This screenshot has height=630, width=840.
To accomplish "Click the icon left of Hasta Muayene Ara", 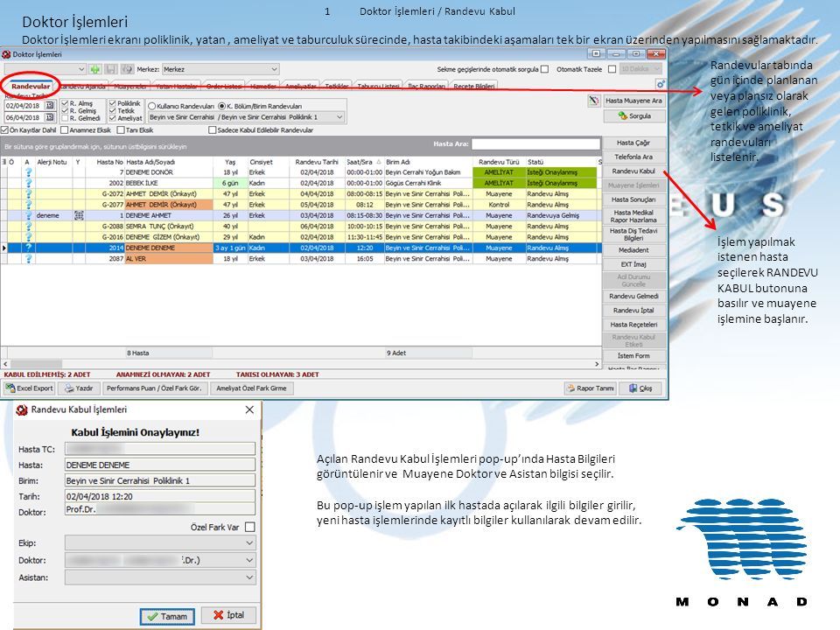I will coord(593,101).
